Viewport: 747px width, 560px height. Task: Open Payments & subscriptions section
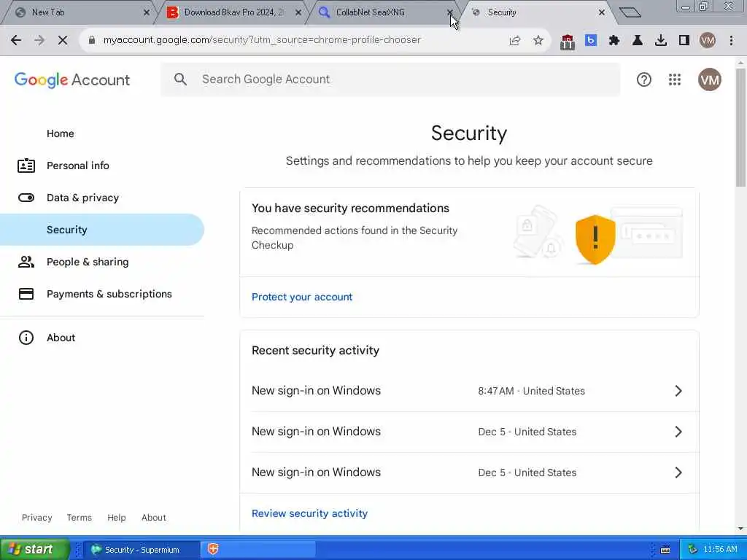(109, 294)
